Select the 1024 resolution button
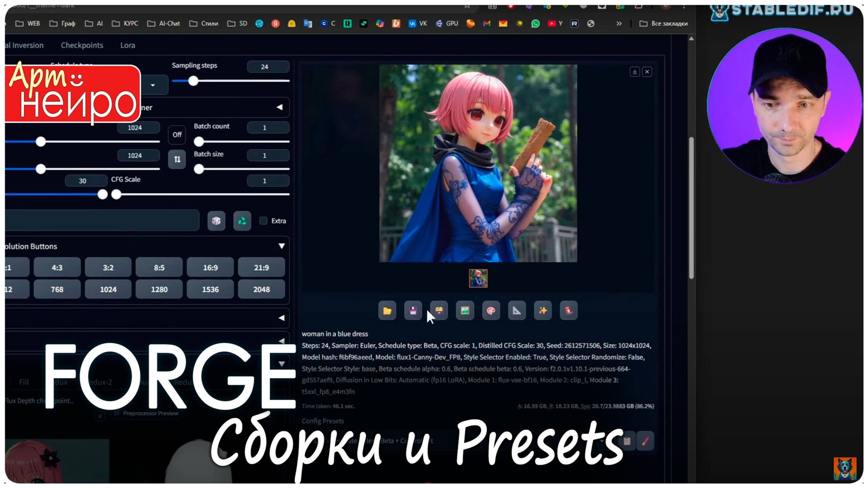Viewport: 868px width, 488px height. (108, 289)
